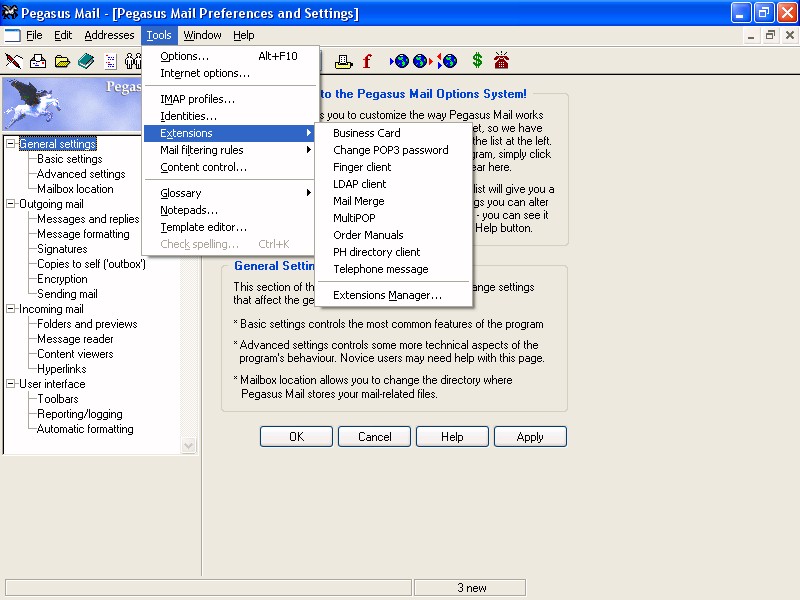Open Telephone message extension
Viewport: 800px width, 600px height.
(x=393, y=269)
